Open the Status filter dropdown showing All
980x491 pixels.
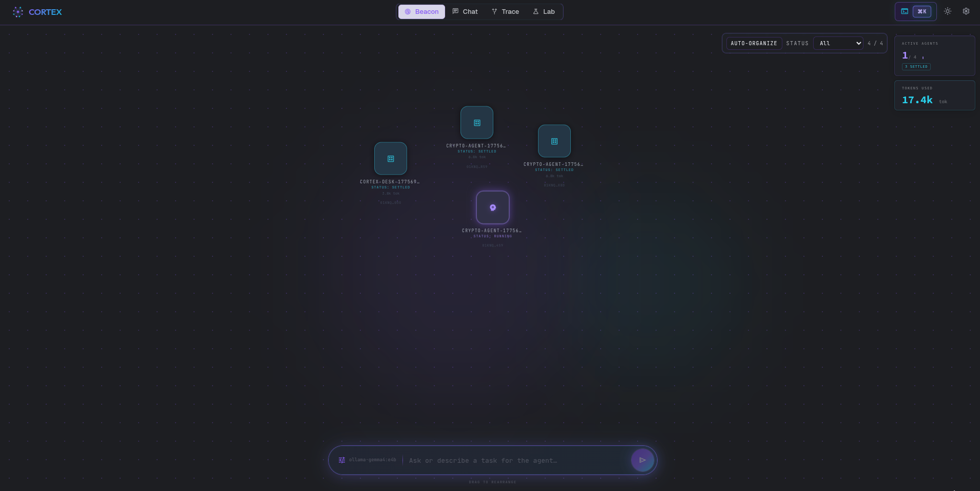(x=838, y=43)
